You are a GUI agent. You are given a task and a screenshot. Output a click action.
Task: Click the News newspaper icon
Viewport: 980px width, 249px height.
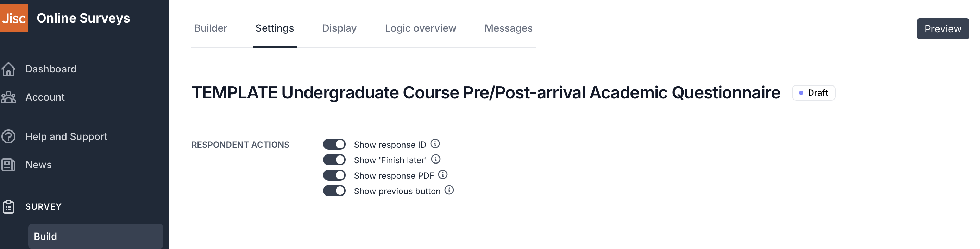(x=8, y=165)
